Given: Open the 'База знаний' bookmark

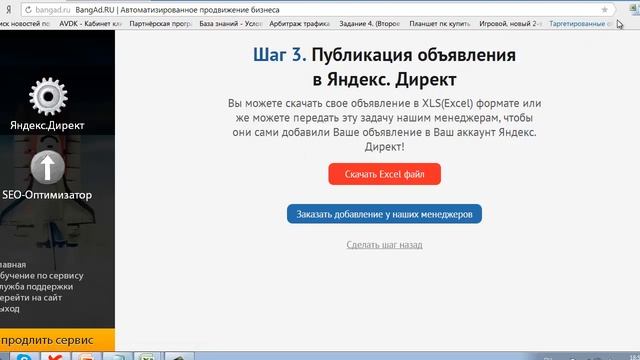Looking at the screenshot, I should pyautogui.click(x=231, y=24).
